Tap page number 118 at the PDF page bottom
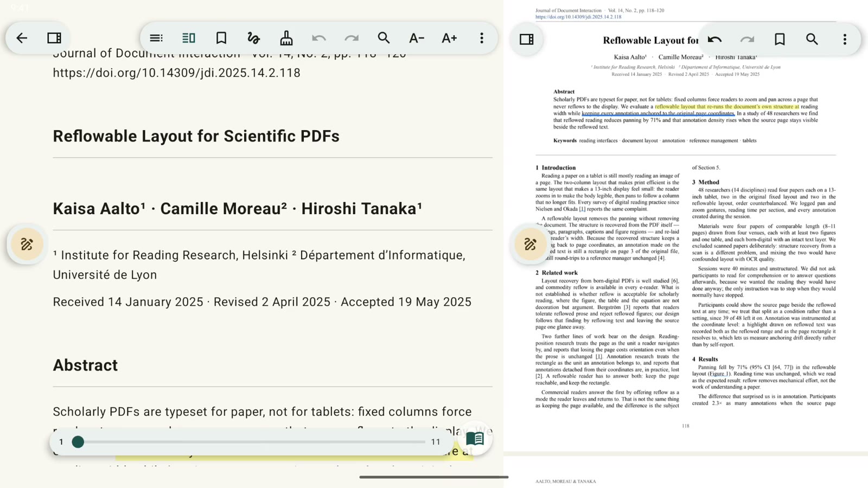 pos(686,426)
